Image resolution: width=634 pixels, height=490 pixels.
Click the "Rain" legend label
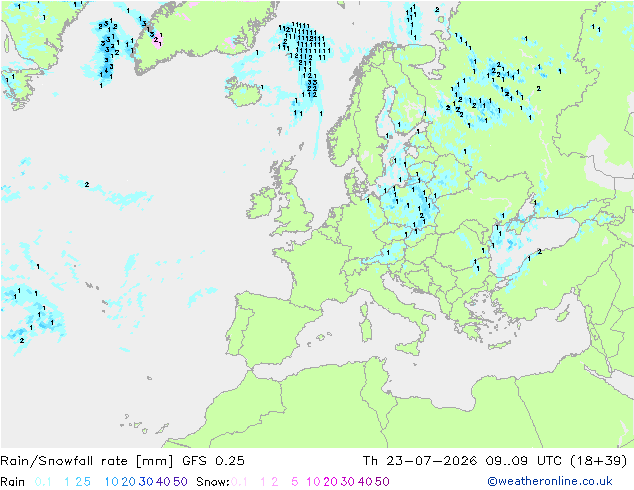(13, 482)
